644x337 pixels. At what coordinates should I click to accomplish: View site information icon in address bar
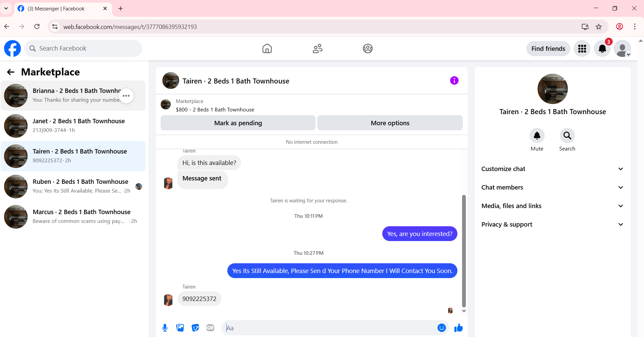click(55, 27)
